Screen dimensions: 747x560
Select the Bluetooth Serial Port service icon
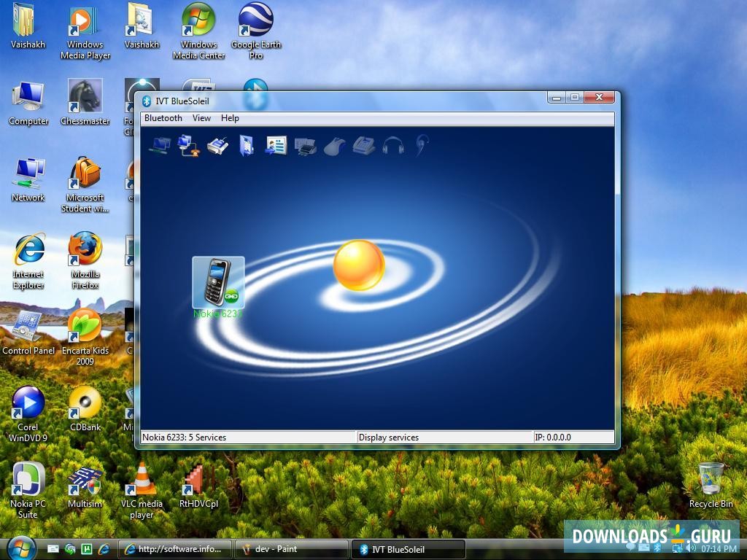click(217, 145)
